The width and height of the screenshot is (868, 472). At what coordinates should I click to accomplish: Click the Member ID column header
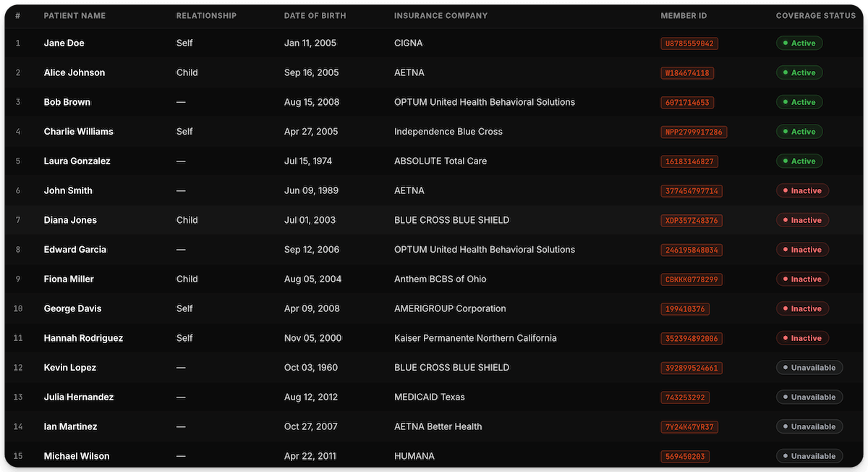(x=684, y=16)
